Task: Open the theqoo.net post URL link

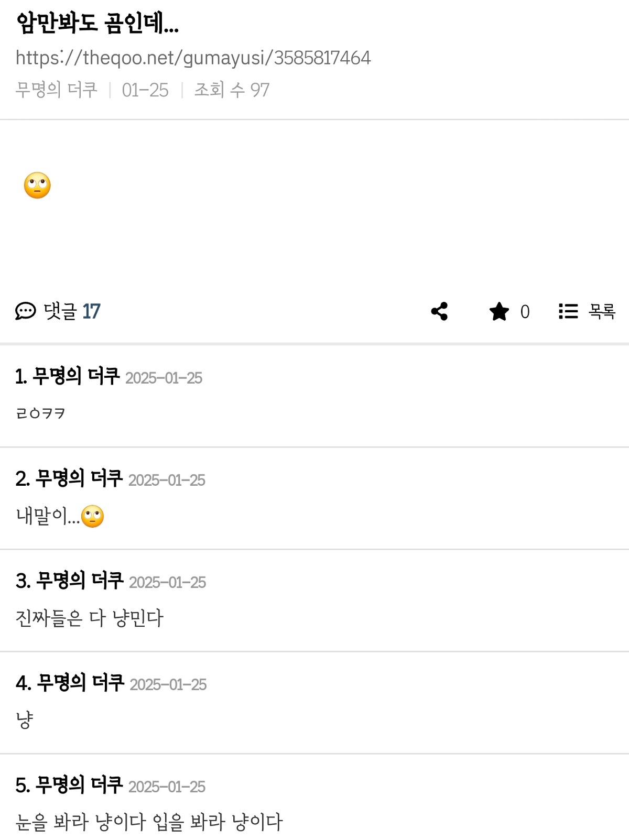Action: pyautogui.click(x=193, y=58)
